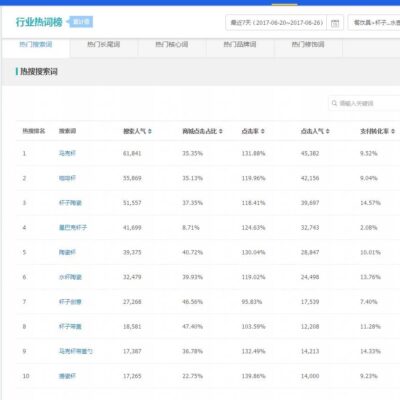Switch to the 热门长尾词 tab

104,44
